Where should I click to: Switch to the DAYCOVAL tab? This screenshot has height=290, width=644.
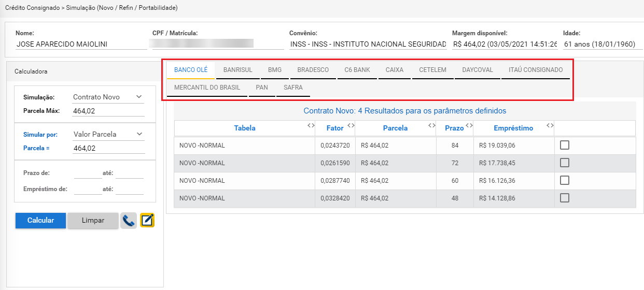(478, 70)
